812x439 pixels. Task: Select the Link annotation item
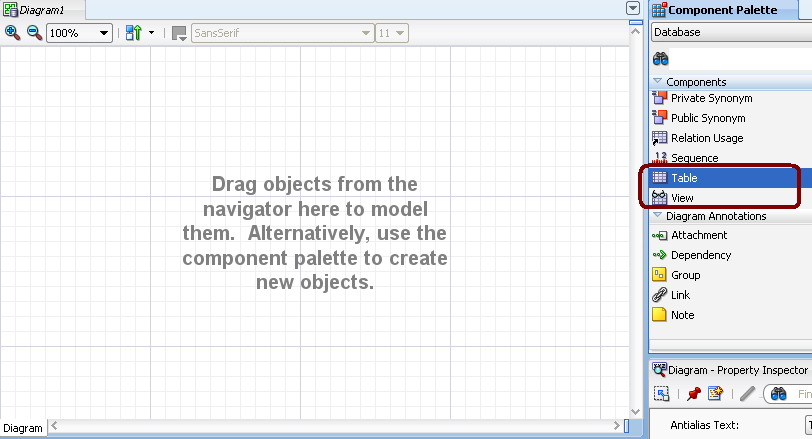coord(680,295)
